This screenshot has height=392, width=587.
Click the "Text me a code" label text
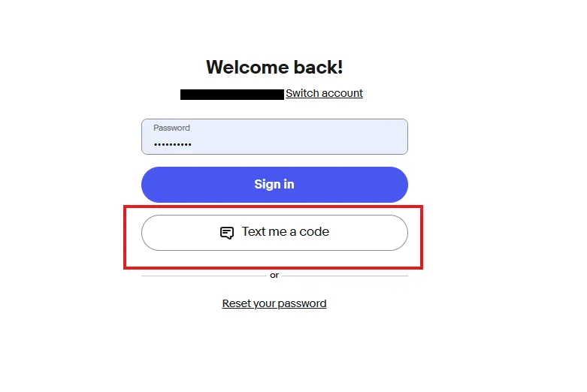pyautogui.click(x=286, y=232)
